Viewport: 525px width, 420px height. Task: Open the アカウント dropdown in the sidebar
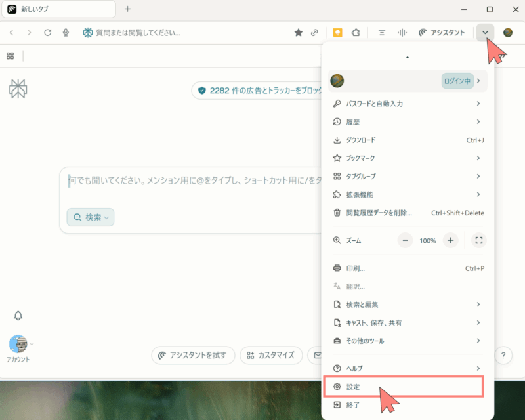click(x=20, y=345)
